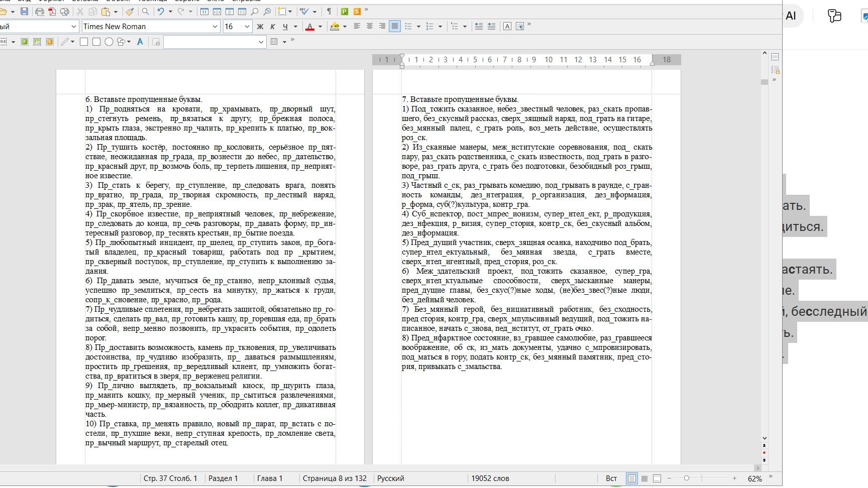The height and width of the screenshot is (488, 868).
Task: Expand the underline style arrow
Action: pos(295,27)
